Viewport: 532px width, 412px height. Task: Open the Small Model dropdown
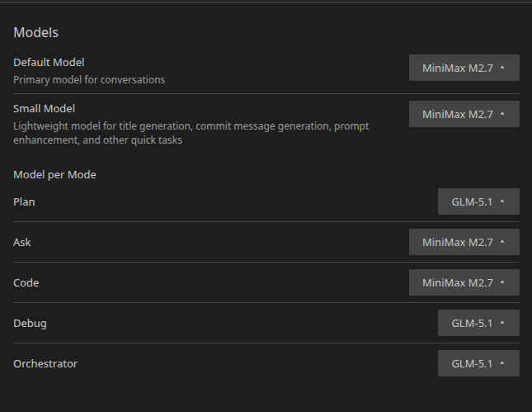(x=464, y=114)
